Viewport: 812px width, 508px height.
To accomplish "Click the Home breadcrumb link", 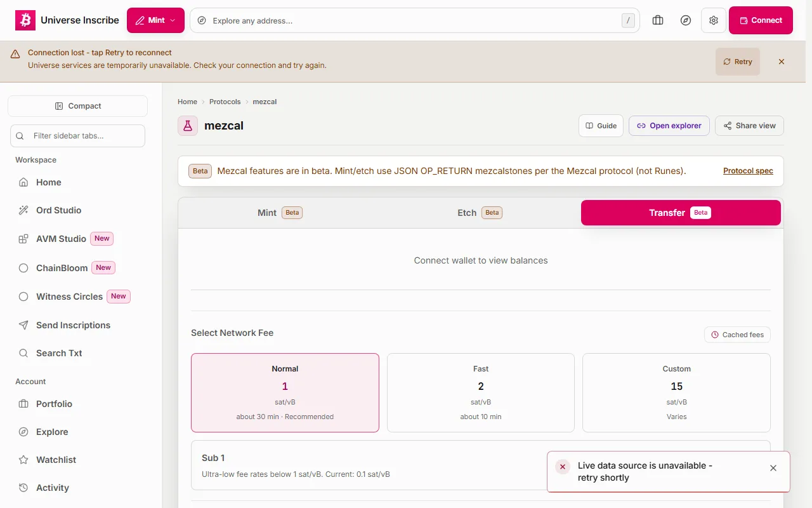I will [187, 102].
